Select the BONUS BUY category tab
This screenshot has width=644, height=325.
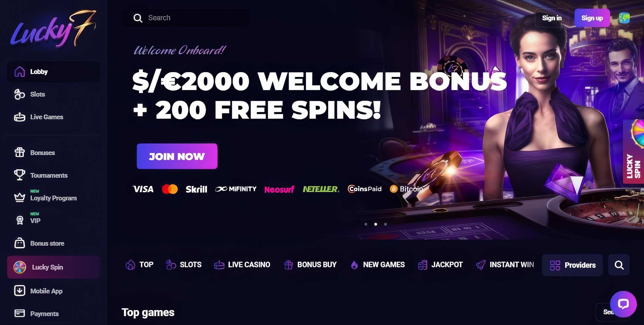click(x=310, y=265)
